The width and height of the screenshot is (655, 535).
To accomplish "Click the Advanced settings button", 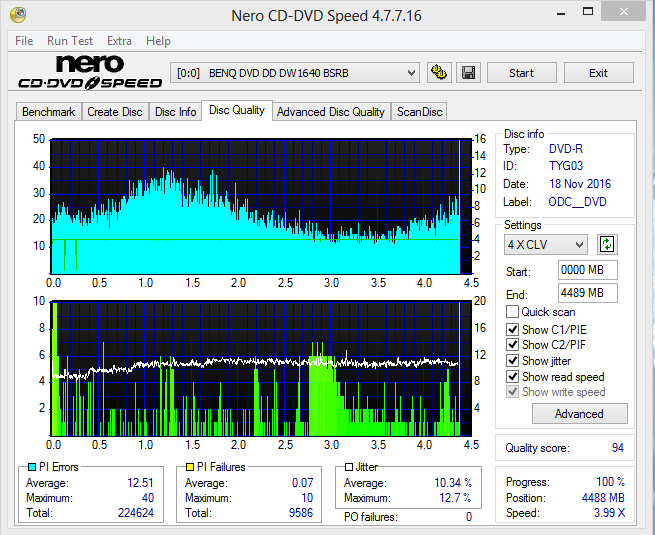I will click(579, 413).
